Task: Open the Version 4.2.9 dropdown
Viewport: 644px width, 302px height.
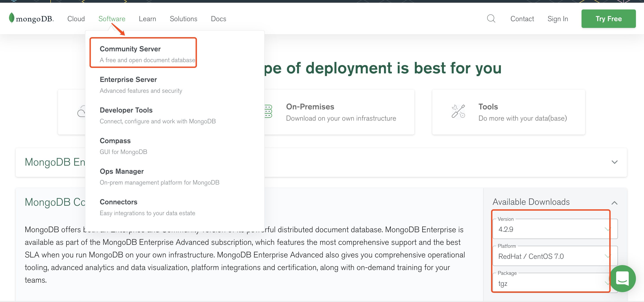Action: (x=555, y=229)
